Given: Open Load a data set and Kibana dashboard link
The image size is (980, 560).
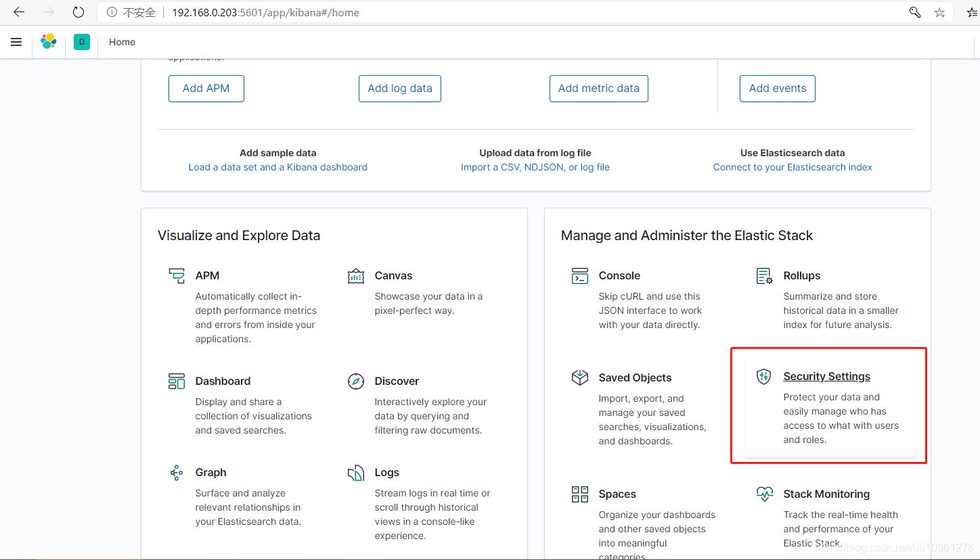Looking at the screenshot, I should click(278, 167).
